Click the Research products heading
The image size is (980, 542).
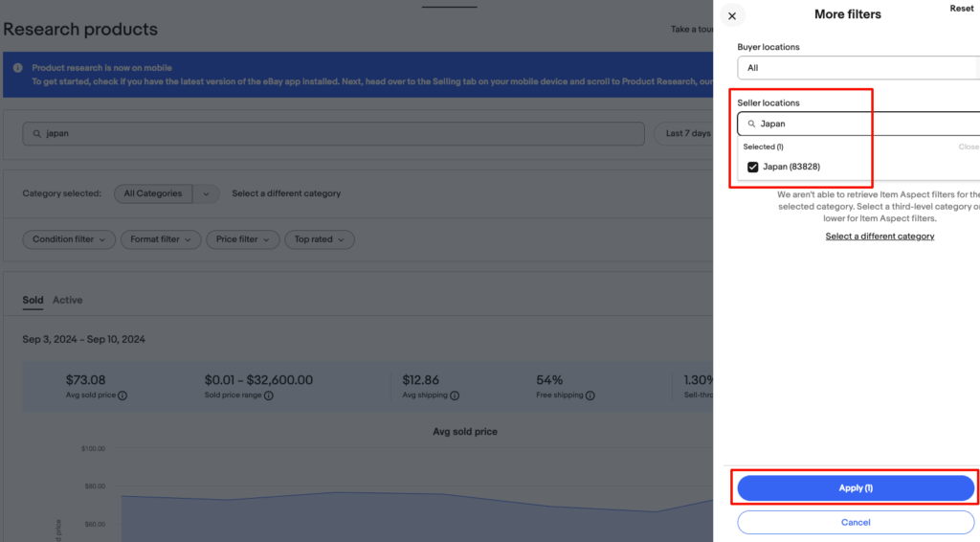(x=80, y=30)
